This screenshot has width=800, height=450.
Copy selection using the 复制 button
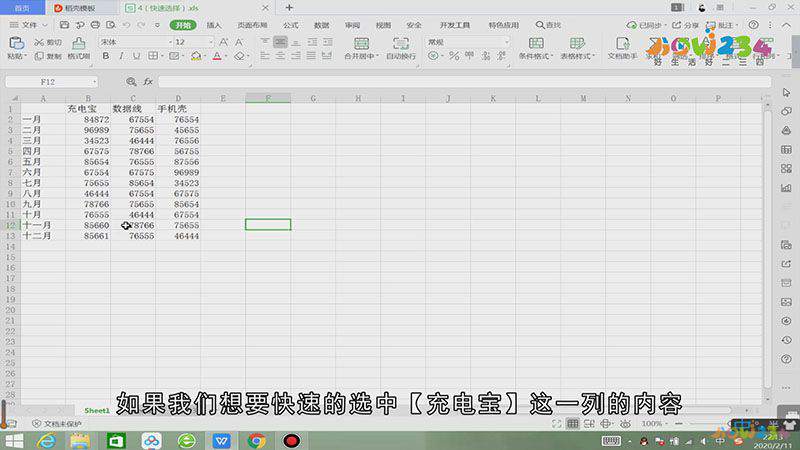tap(48, 56)
